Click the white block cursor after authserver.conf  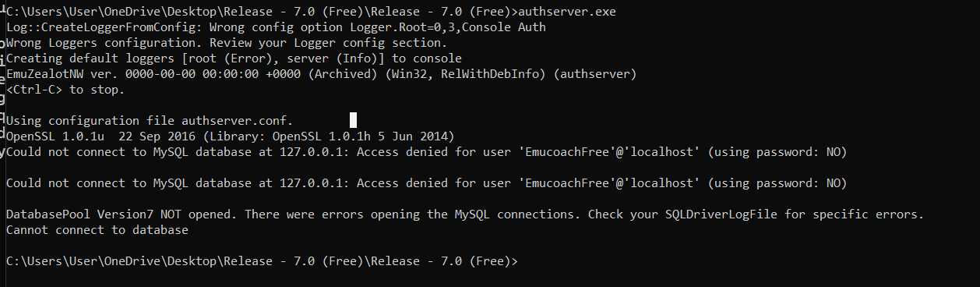pyautogui.click(x=353, y=120)
